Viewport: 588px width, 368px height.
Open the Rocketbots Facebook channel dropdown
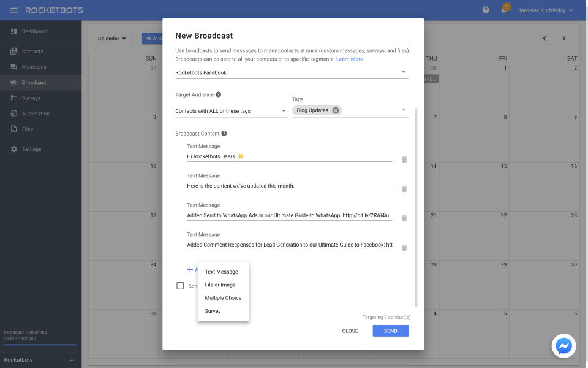(292, 72)
